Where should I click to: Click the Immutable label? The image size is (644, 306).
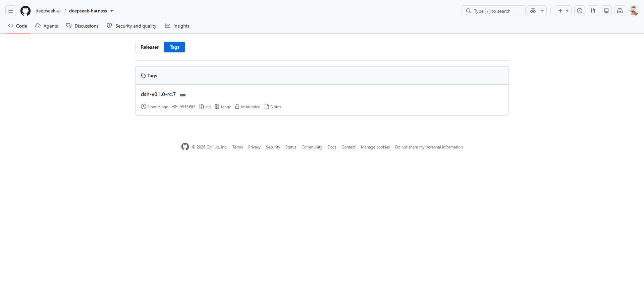tap(248, 107)
